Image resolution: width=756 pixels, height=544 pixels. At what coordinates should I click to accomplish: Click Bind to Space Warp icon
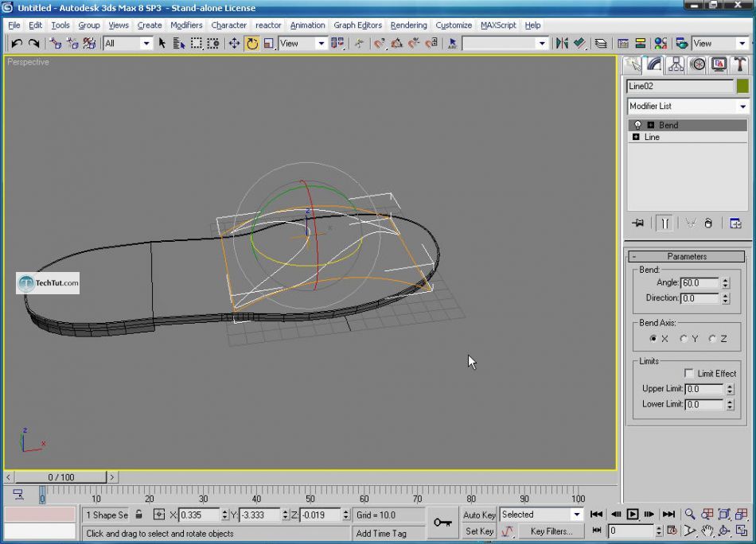pos(89,44)
